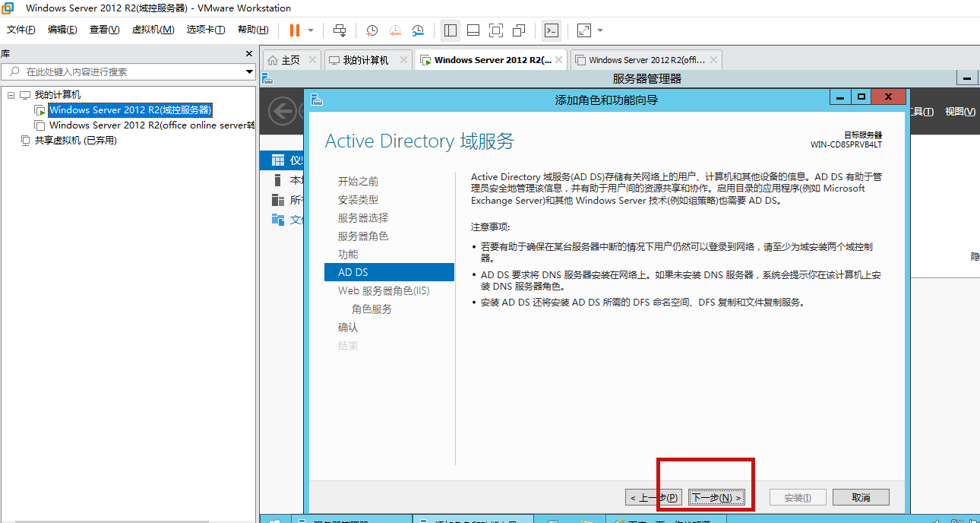
Task: Click the Server Manager window title icon
Action: pos(267,78)
